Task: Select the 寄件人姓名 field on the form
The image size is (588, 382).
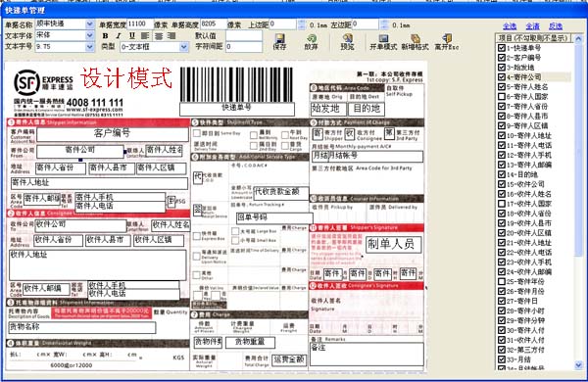Action: [164, 151]
